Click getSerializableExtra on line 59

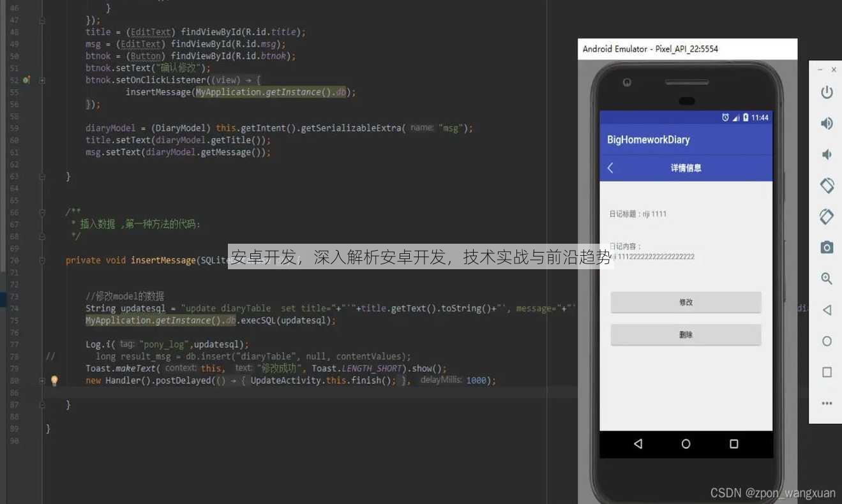(x=350, y=128)
